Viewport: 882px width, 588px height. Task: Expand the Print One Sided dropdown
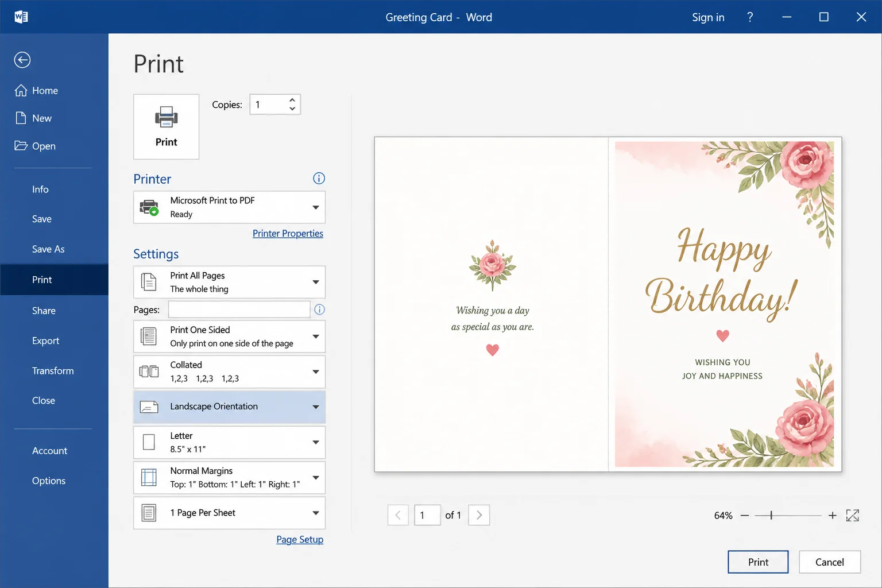click(x=316, y=336)
